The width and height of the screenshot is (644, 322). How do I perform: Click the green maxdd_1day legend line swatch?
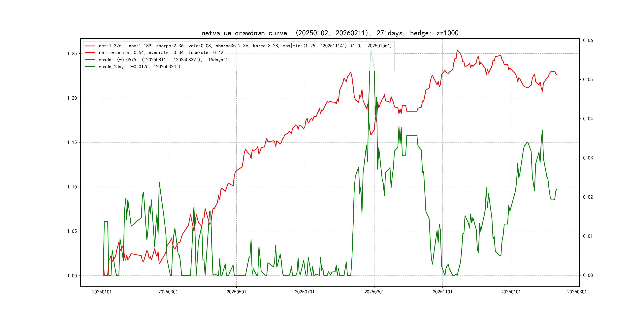(90, 67)
